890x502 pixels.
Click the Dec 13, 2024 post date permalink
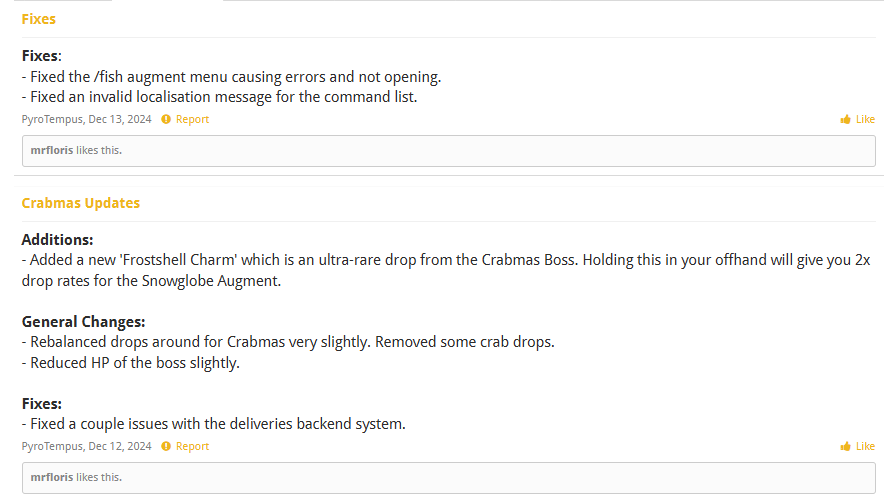click(120, 120)
